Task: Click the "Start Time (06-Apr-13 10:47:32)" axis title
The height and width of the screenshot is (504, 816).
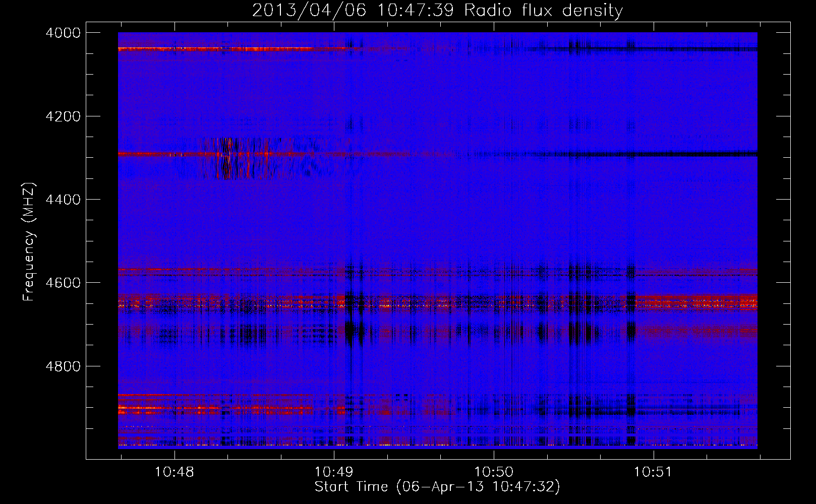Action: (437, 487)
